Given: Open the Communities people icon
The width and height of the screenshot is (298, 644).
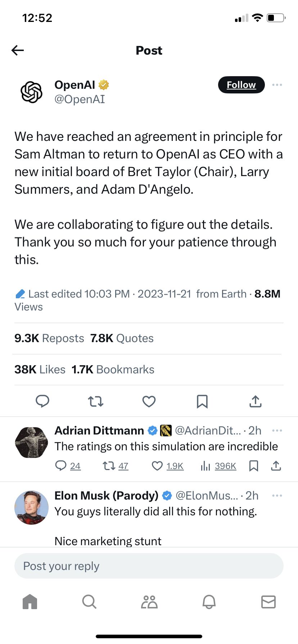Looking at the screenshot, I should click(149, 602).
